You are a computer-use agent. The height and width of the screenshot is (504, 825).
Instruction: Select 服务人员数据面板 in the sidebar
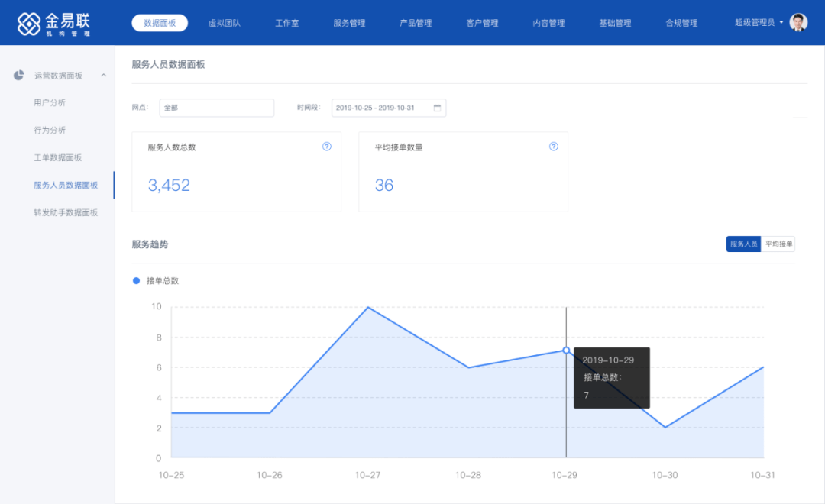tap(66, 186)
